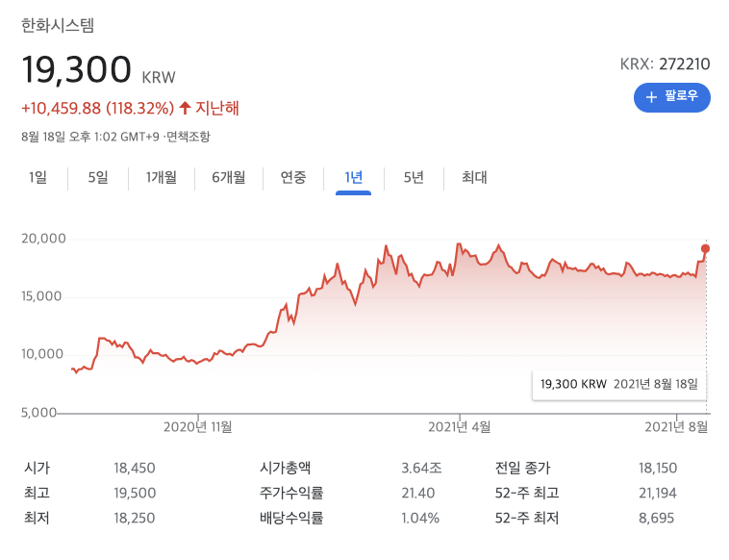The image size is (729, 560).
Task: Click the 한화시스템 stock name
Action: tap(58, 25)
